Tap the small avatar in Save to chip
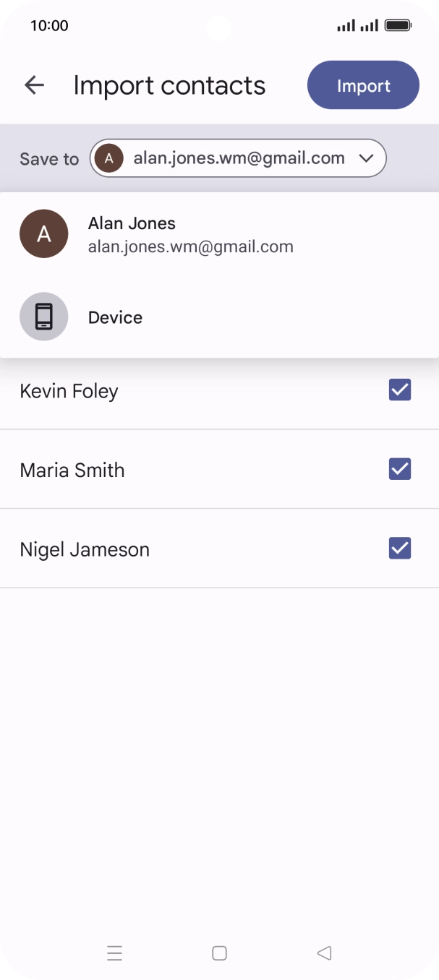The height and width of the screenshot is (980, 439). point(108,158)
